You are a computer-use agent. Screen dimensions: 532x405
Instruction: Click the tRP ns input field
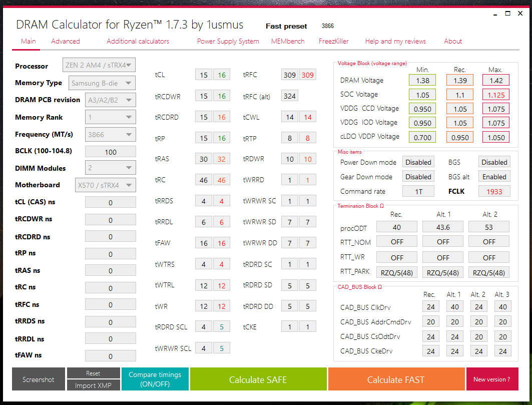point(110,254)
